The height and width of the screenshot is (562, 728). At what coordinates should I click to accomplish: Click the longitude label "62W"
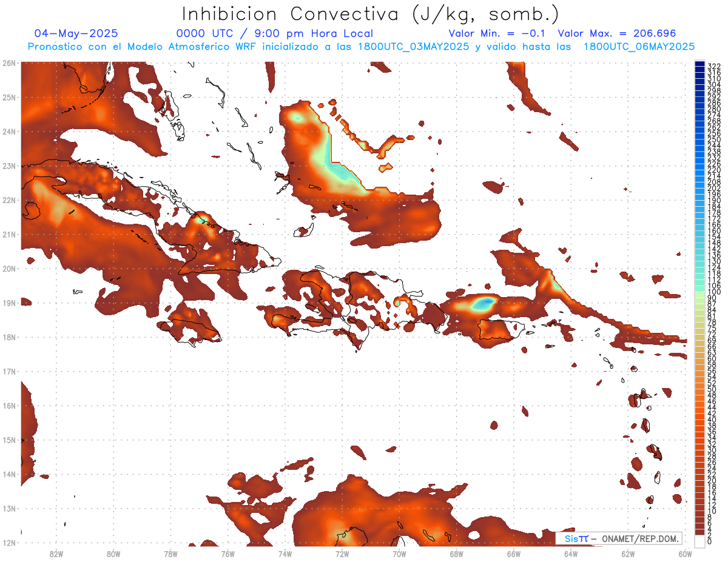pyautogui.click(x=628, y=554)
